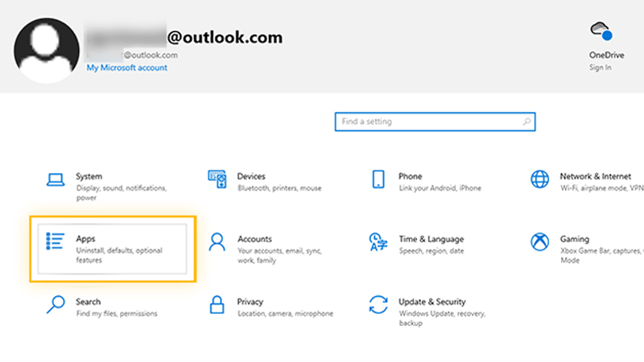644x362 pixels.
Task: Open the Devices keyboard and speaker icon
Action: (217, 179)
